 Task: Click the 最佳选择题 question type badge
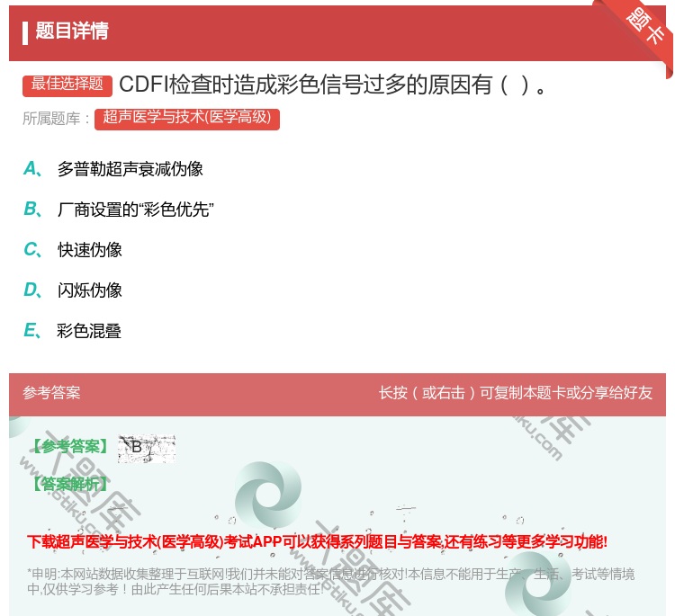tap(67, 85)
